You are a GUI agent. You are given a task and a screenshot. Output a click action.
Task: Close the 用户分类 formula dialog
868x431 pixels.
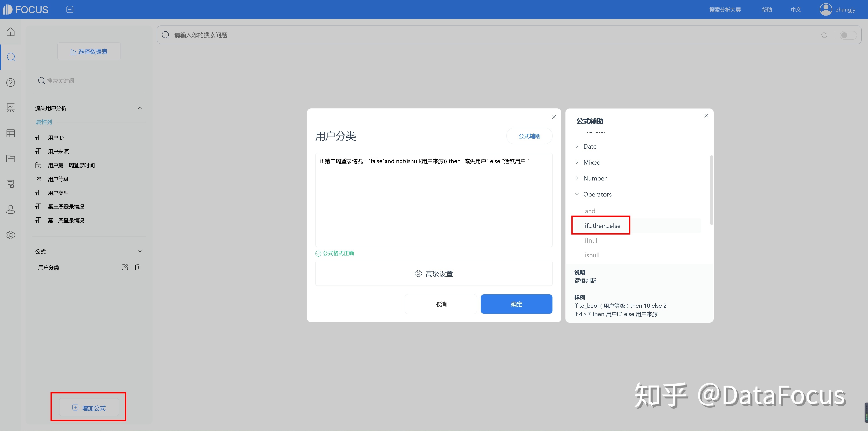[x=554, y=117]
